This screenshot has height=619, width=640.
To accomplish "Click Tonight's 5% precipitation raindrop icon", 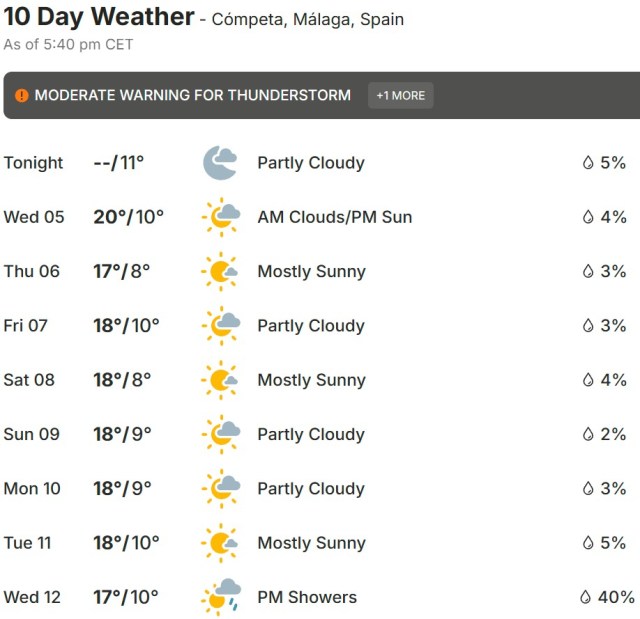I will coord(588,163).
